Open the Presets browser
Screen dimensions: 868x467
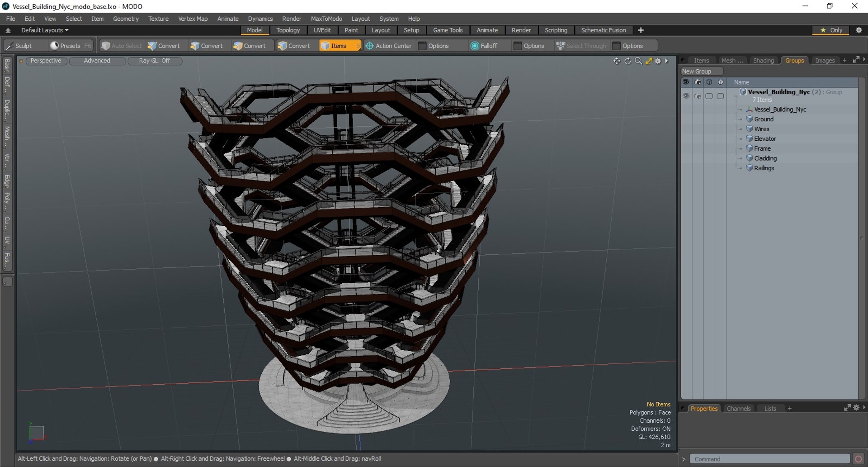(71, 46)
